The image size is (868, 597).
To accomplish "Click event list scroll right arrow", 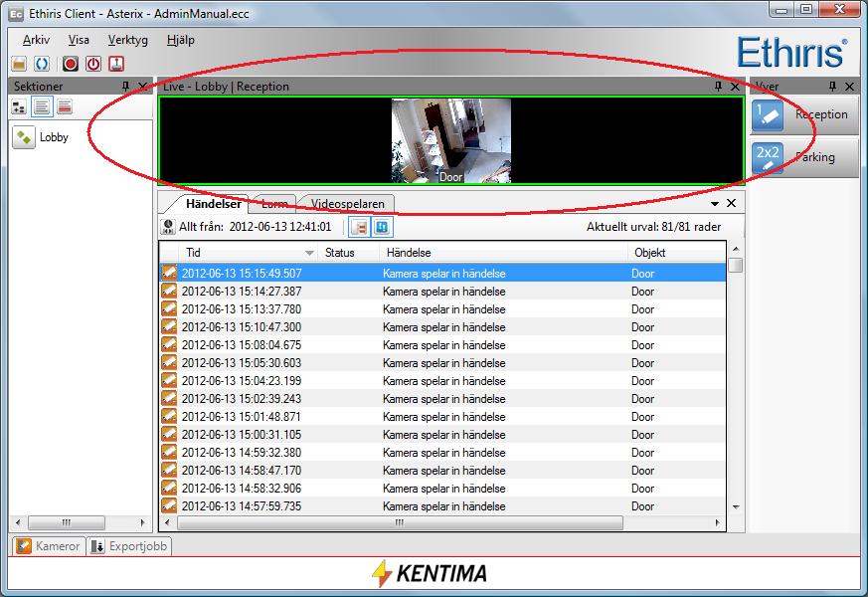I will (x=718, y=522).
